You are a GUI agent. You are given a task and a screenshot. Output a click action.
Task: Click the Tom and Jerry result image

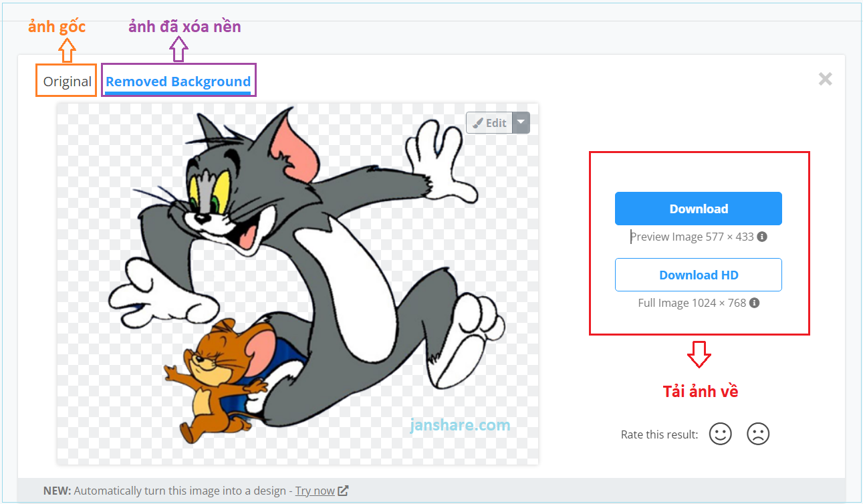tap(297, 284)
